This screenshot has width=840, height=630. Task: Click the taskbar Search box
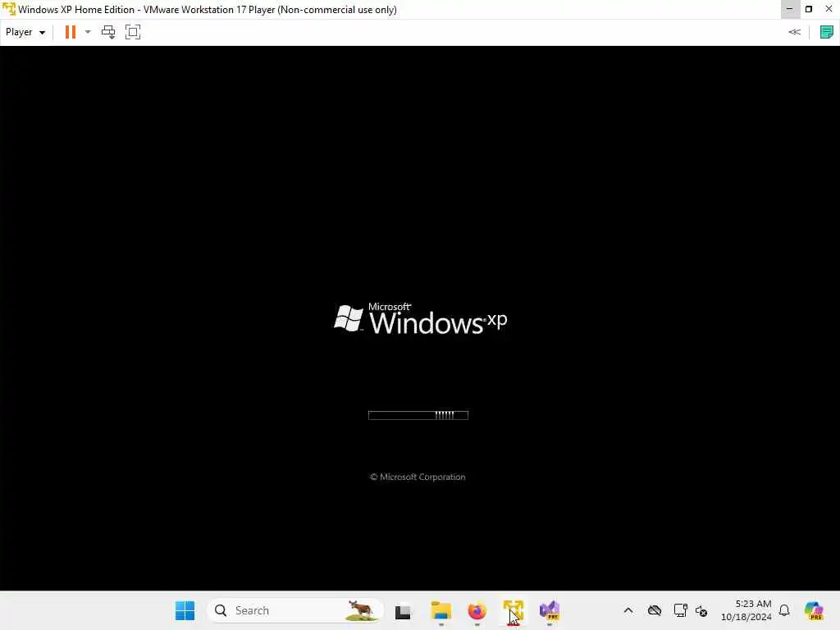[294, 610]
